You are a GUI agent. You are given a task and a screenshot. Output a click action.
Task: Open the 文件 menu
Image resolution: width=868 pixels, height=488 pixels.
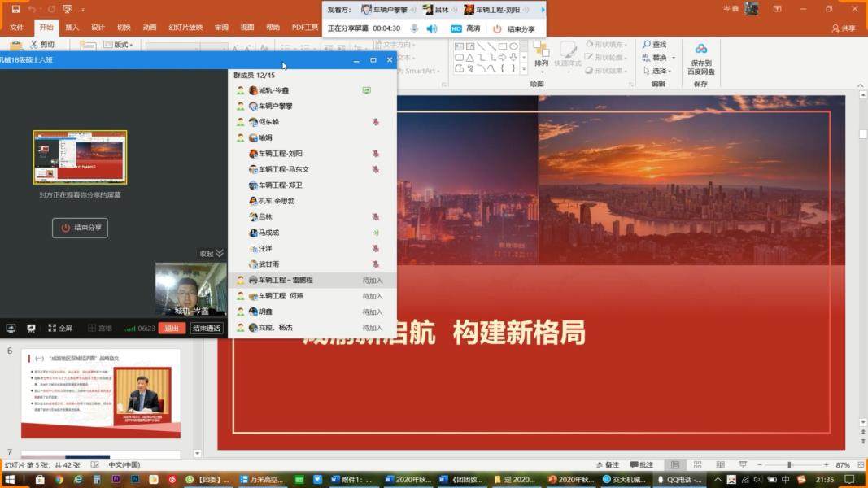click(16, 27)
